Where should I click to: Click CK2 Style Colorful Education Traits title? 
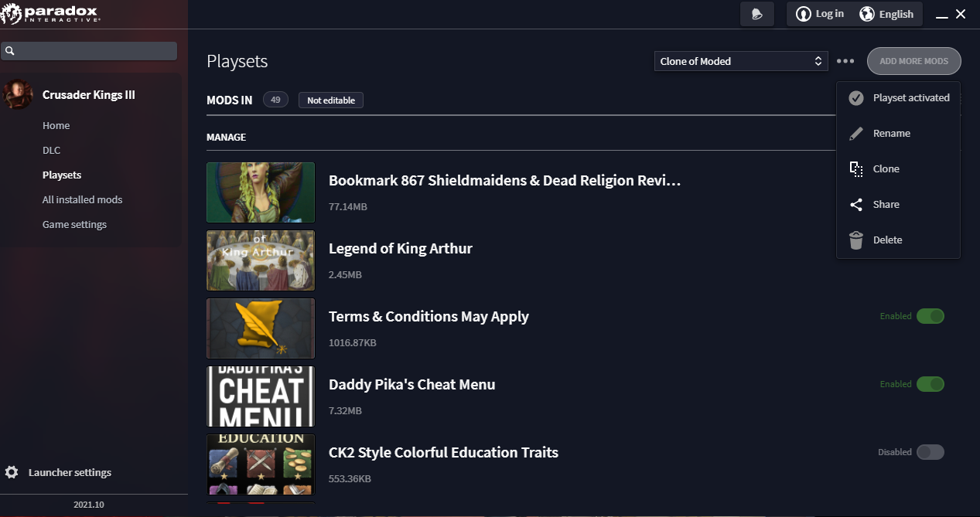pyautogui.click(x=443, y=452)
